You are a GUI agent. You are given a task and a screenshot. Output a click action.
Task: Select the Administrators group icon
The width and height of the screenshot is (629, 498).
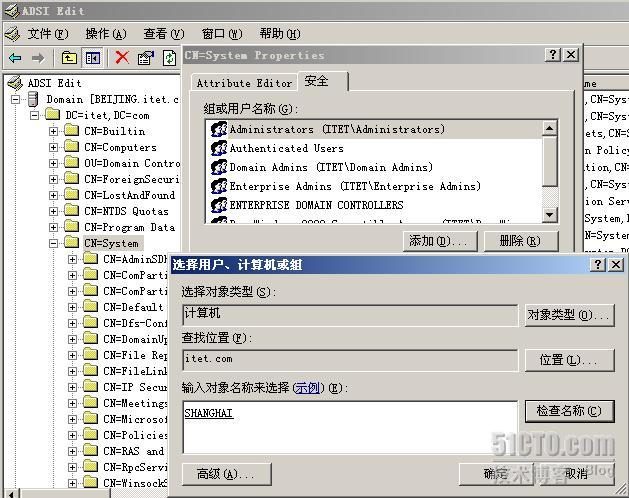(219, 129)
